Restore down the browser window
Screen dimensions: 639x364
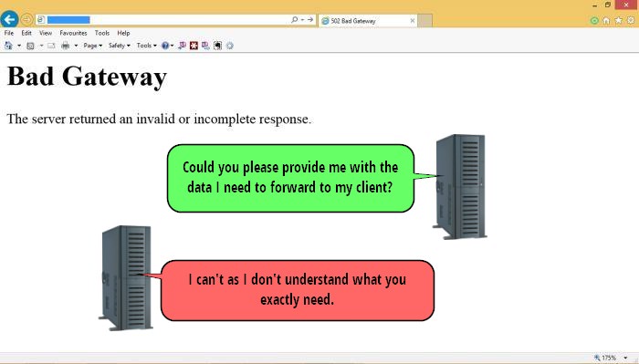608,5
